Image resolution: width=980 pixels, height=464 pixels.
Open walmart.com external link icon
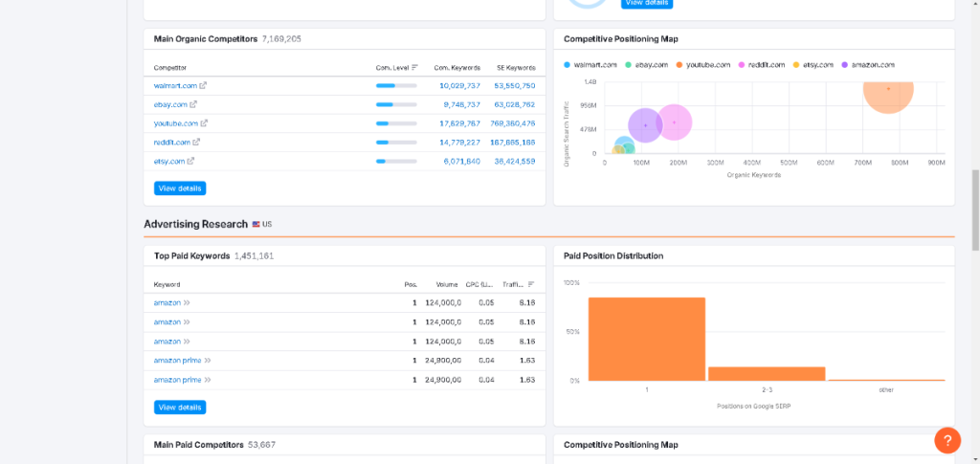click(203, 86)
